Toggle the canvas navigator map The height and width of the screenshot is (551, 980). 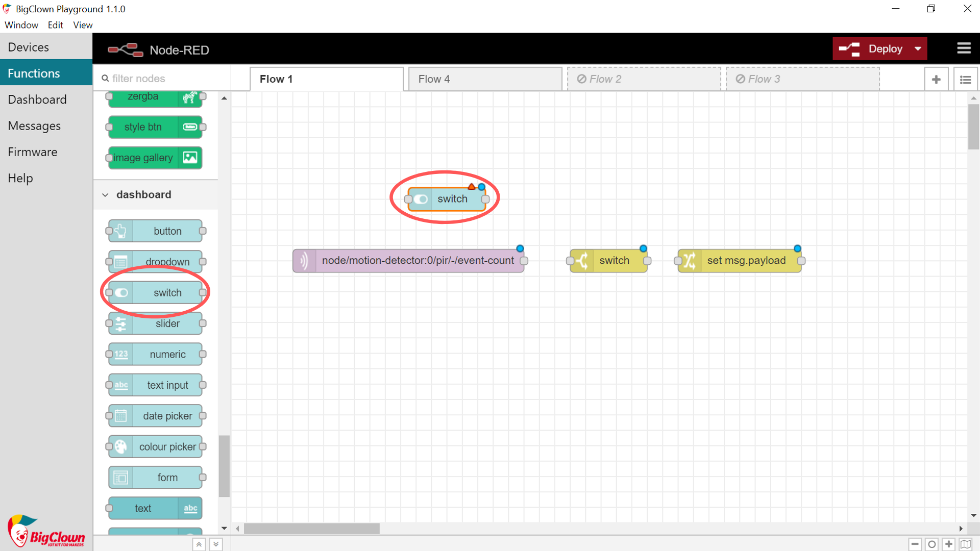[x=966, y=544]
